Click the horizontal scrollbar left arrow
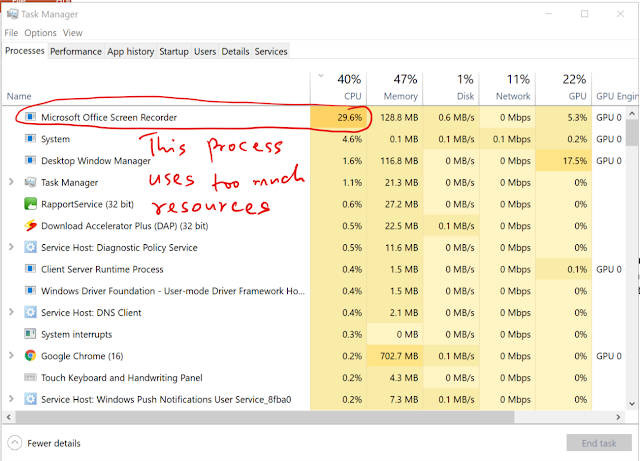 [8, 417]
